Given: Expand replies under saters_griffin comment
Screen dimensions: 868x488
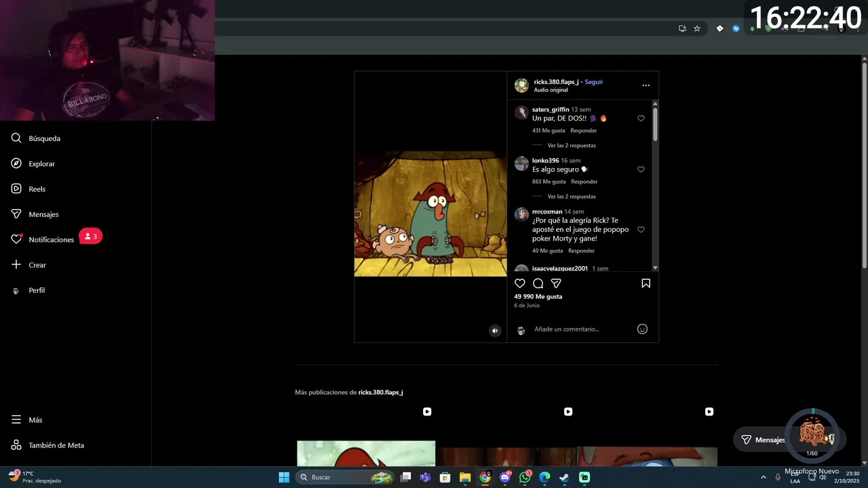Looking at the screenshot, I should coord(572,146).
